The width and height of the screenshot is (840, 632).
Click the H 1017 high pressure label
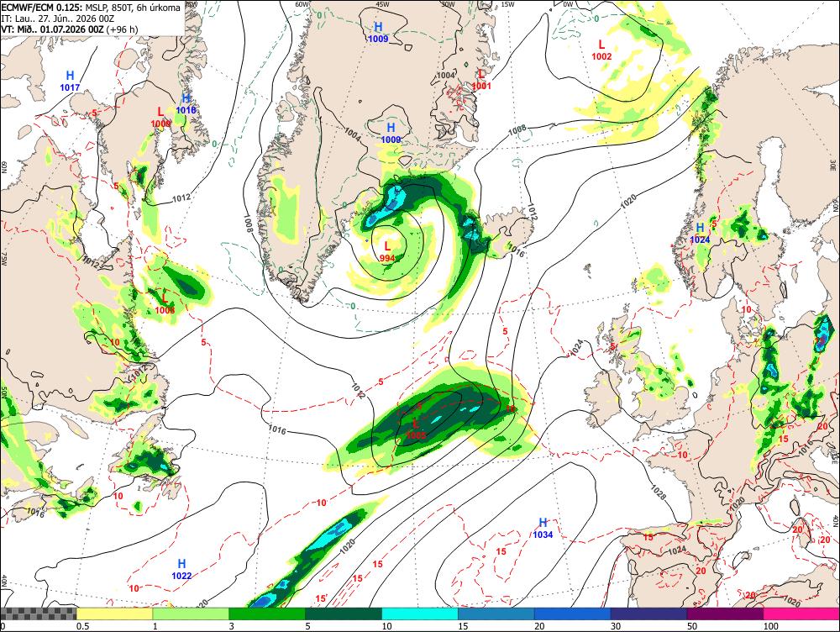coord(70,81)
